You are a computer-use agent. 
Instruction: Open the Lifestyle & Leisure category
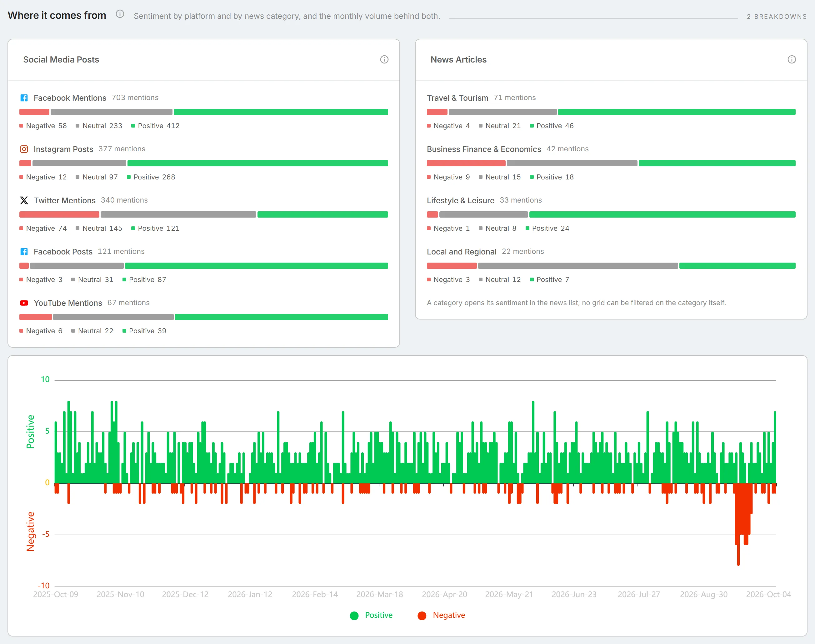pyautogui.click(x=460, y=201)
